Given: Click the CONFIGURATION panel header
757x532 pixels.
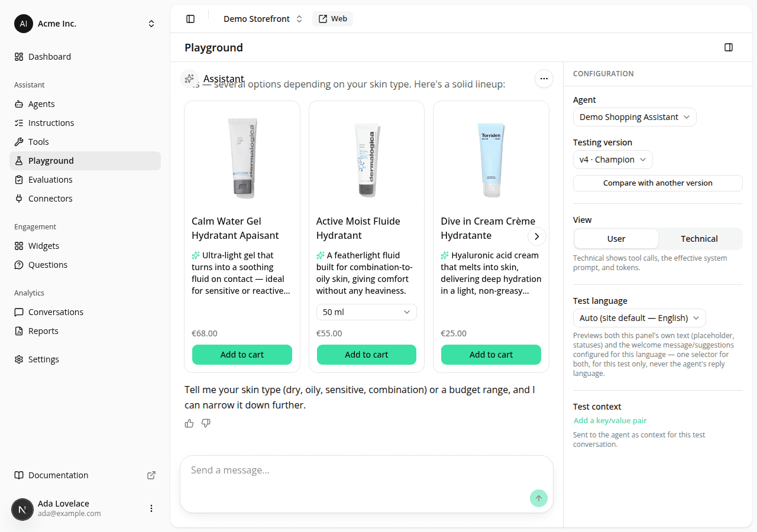Looking at the screenshot, I should click(x=603, y=74).
